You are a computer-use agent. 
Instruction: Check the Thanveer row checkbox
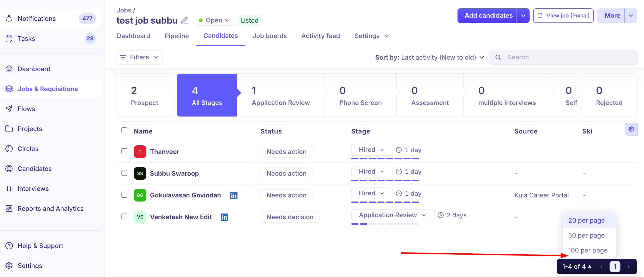(x=124, y=151)
